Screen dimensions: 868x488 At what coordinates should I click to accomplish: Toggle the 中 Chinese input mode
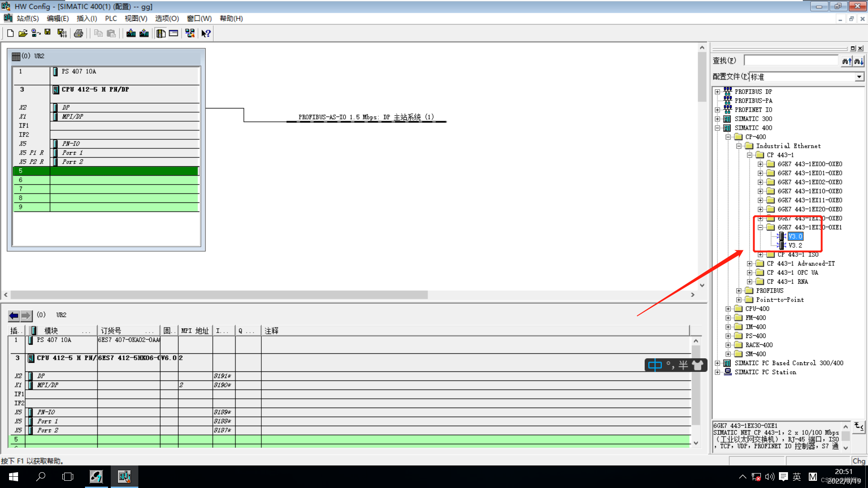pyautogui.click(x=655, y=365)
